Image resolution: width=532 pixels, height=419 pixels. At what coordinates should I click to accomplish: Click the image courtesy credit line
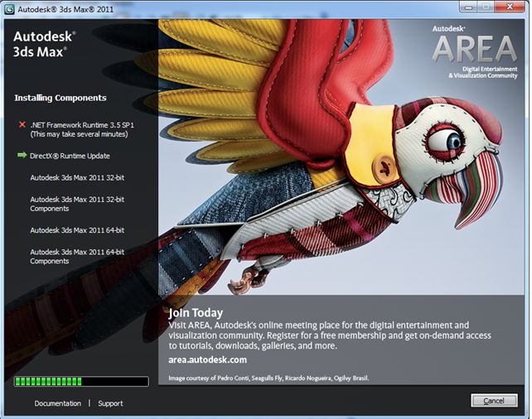[268, 378]
